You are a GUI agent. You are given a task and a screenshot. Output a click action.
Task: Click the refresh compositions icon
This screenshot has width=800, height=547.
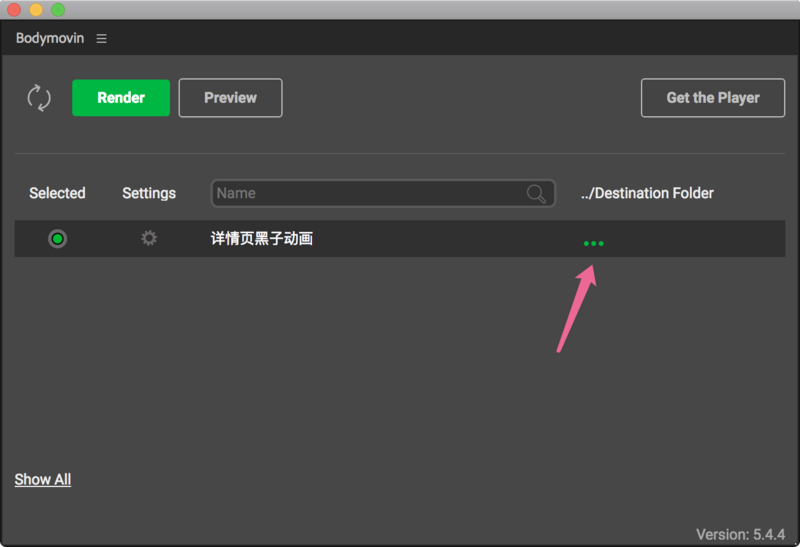coord(39,98)
